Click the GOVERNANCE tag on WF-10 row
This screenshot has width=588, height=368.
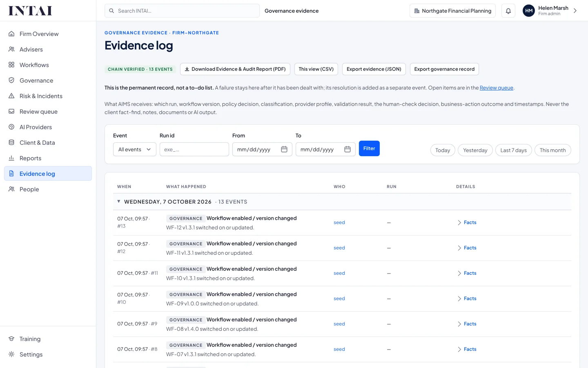[186, 269]
